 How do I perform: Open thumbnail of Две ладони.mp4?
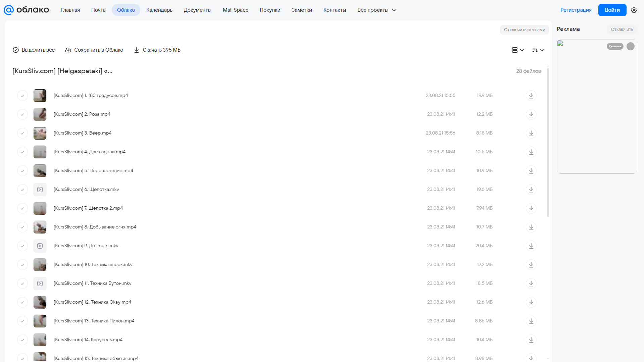coord(40,152)
